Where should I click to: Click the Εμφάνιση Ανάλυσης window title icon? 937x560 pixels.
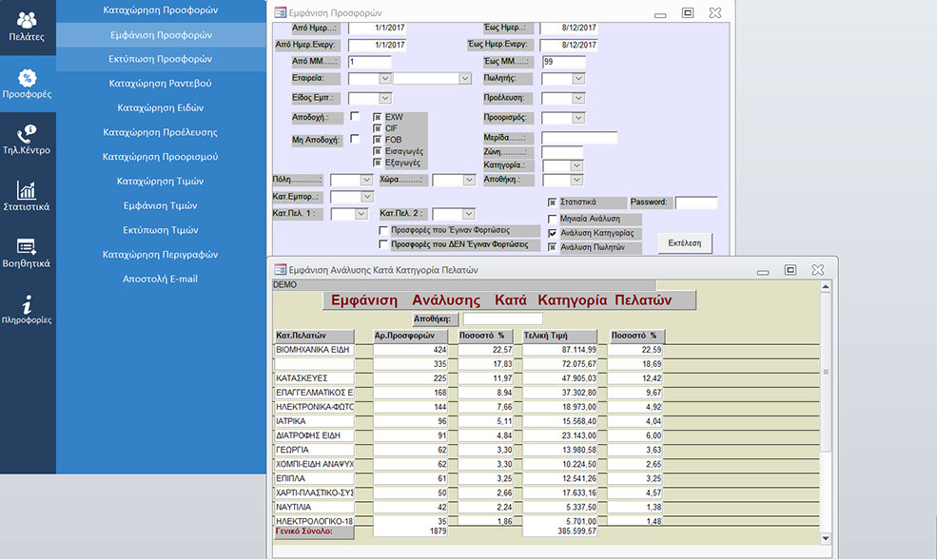pos(280,270)
